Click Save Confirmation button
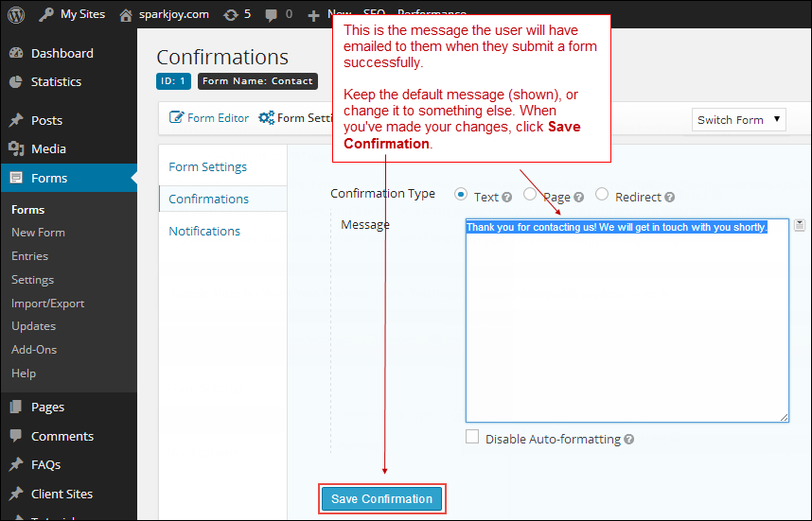The image size is (812, 521). click(381, 498)
